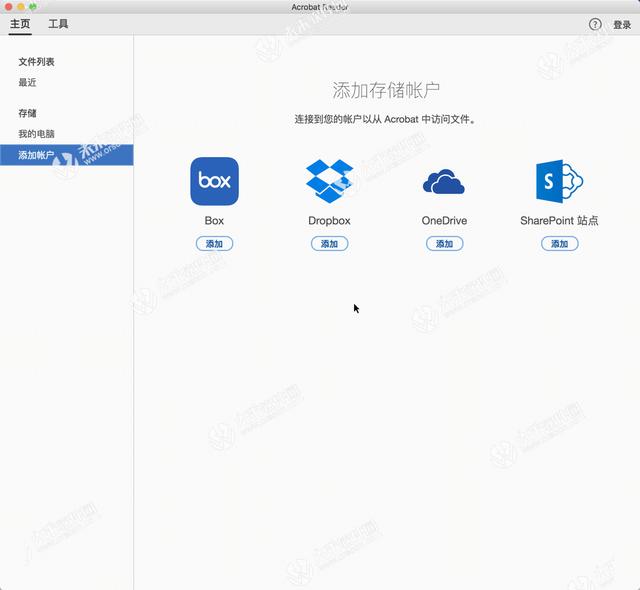640x590 pixels.
Task: Click the Box label text
Action: (x=214, y=221)
